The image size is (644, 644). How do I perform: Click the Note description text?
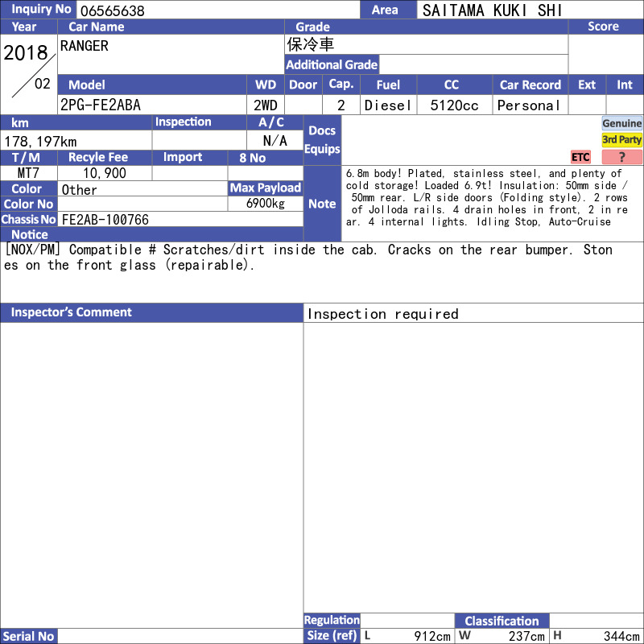tap(487, 197)
